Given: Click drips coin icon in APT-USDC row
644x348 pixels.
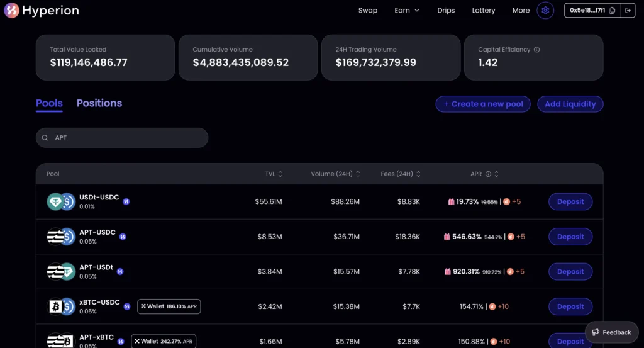Looking at the screenshot, I should [x=511, y=237].
